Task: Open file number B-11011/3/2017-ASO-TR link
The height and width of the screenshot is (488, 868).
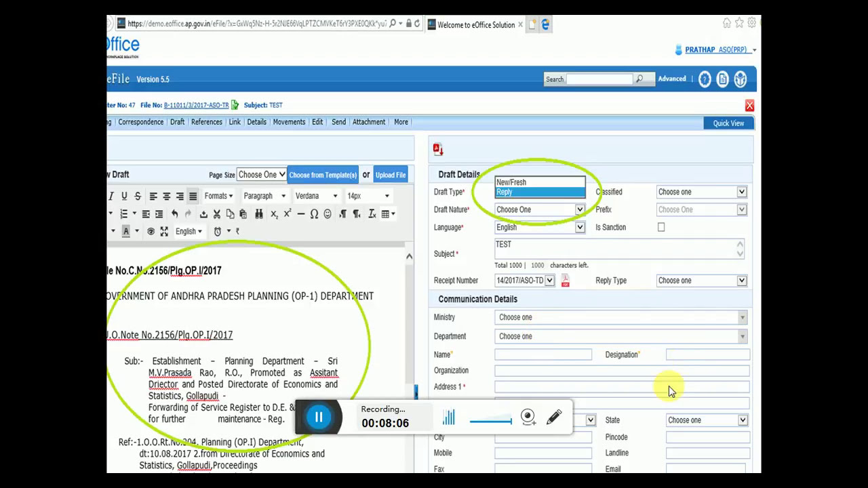Action: click(196, 106)
